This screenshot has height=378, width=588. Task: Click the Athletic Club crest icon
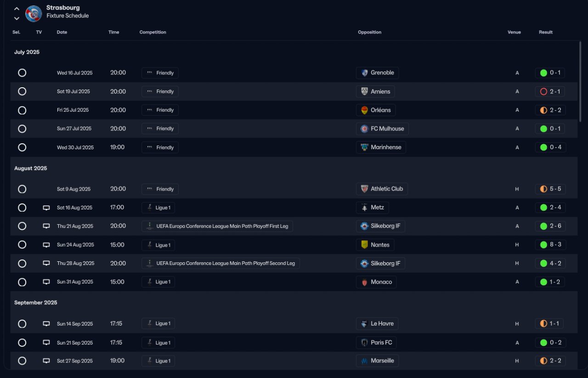click(x=365, y=189)
